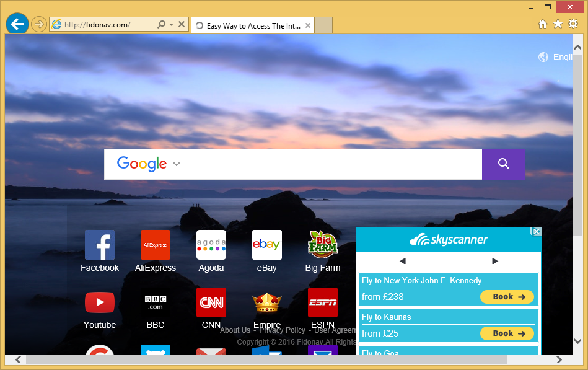
Task: Open the About Us footer link
Action: 235,330
